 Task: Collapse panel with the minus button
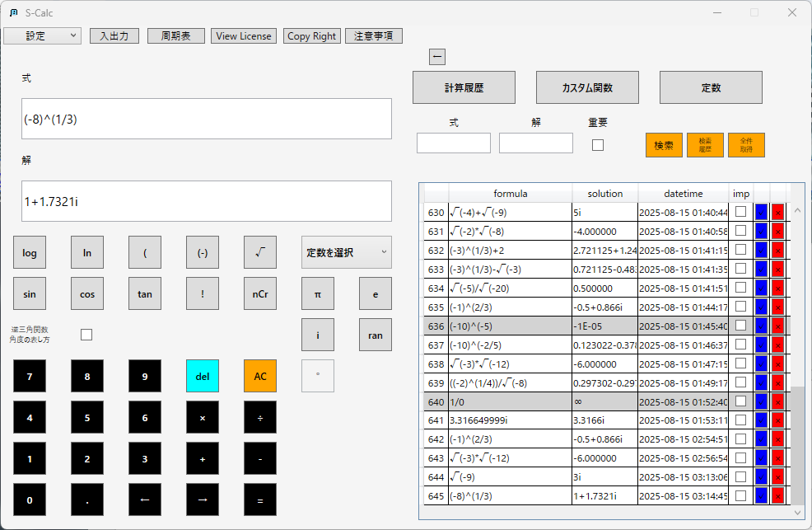point(437,57)
